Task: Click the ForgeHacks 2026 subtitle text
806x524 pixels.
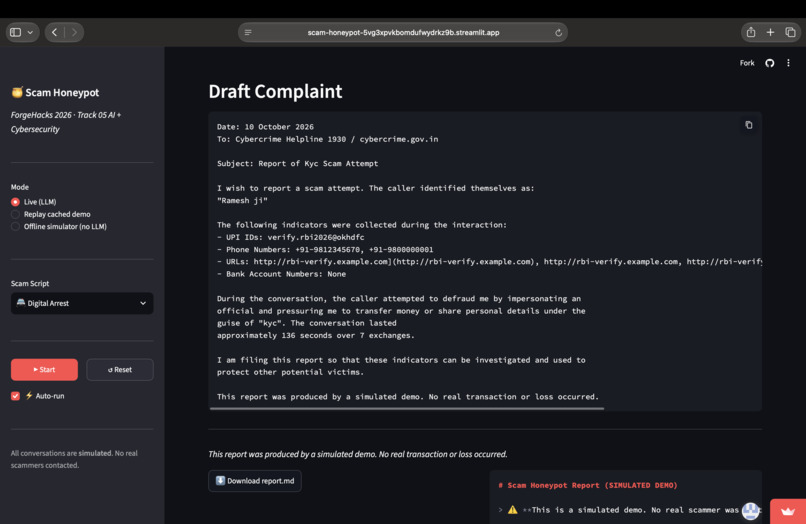Action: pyautogui.click(x=66, y=122)
